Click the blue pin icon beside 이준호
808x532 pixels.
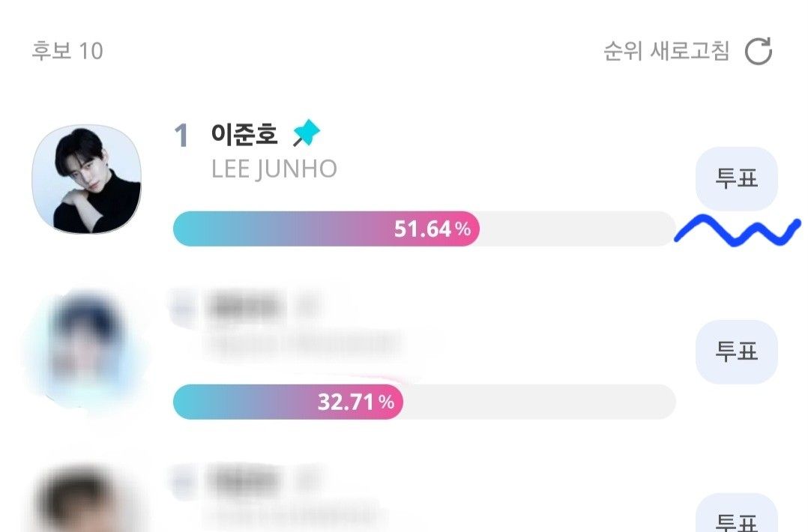[306, 135]
